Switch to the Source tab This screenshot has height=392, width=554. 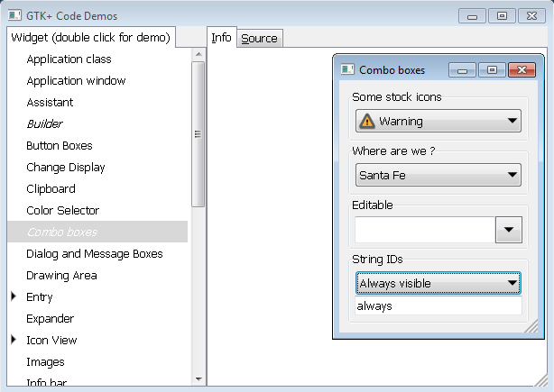(x=259, y=38)
